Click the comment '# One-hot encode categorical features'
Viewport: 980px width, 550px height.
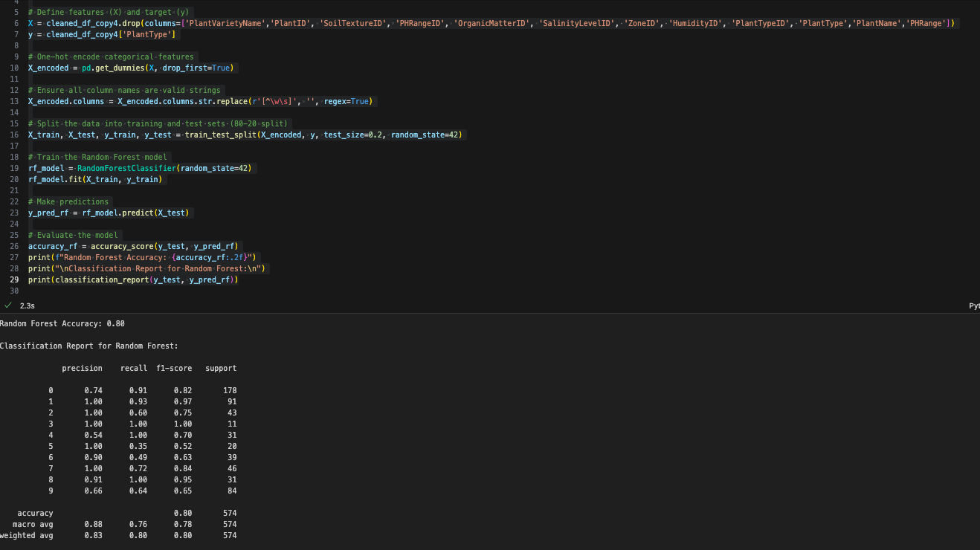coord(111,56)
